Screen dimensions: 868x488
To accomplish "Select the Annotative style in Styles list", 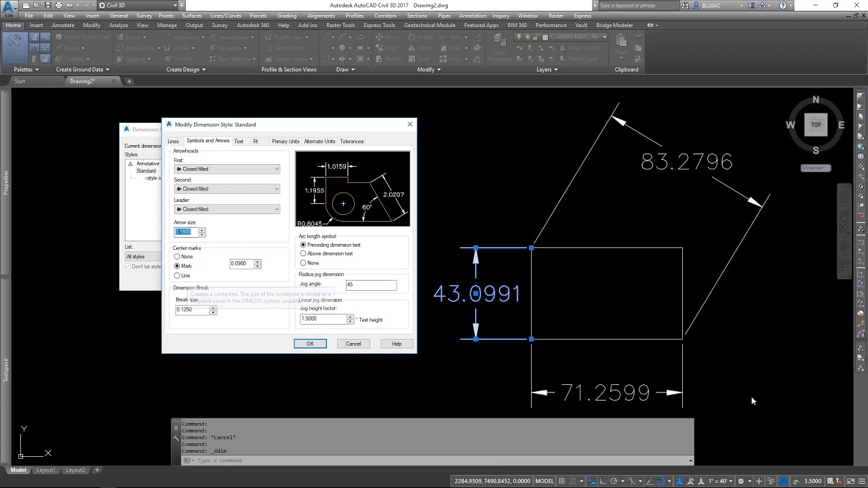I will [x=147, y=163].
